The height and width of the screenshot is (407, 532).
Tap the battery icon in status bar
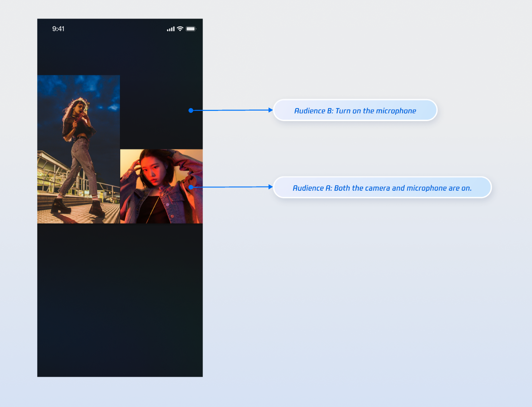pyautogui.click(x=191, y=29)
